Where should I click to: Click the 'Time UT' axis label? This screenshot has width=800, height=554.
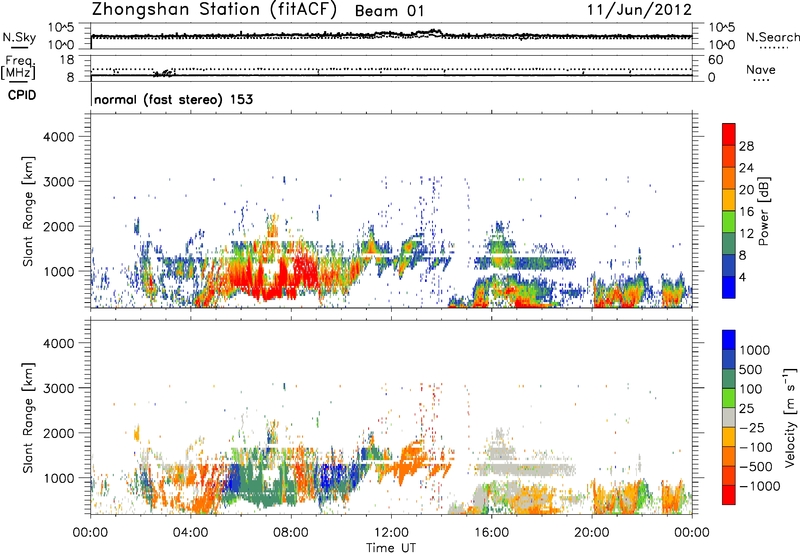pos(391,548)
